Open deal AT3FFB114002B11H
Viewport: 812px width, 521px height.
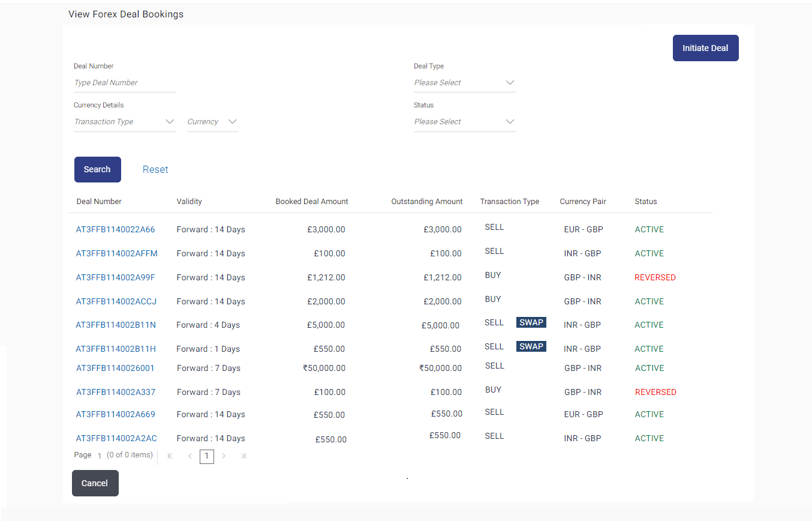116,349
